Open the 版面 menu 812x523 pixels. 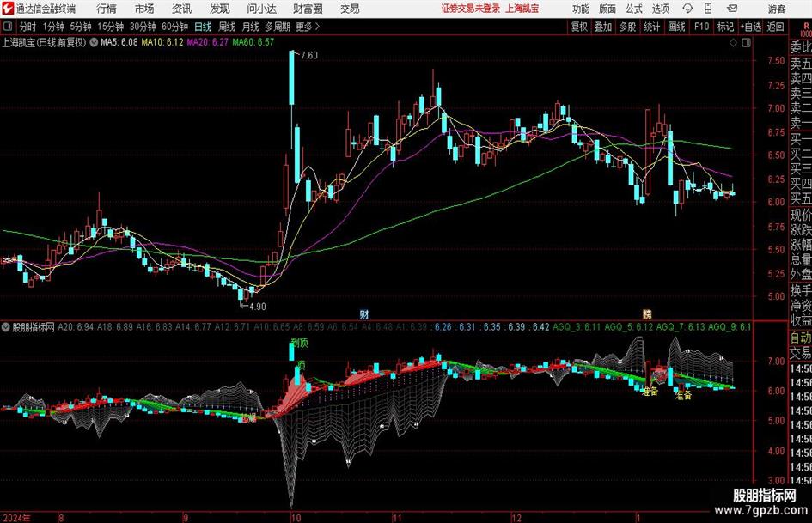click(x=607, y=9)
